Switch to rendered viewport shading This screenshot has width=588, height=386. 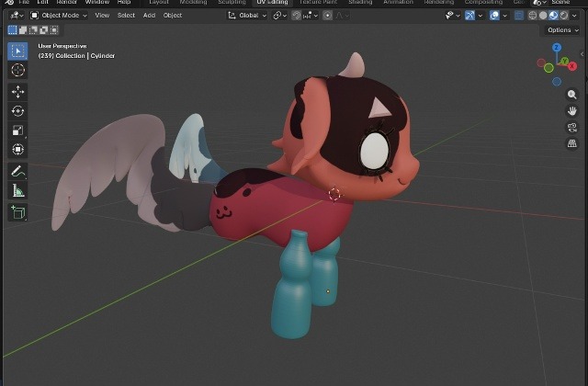[x=565, y=16]
